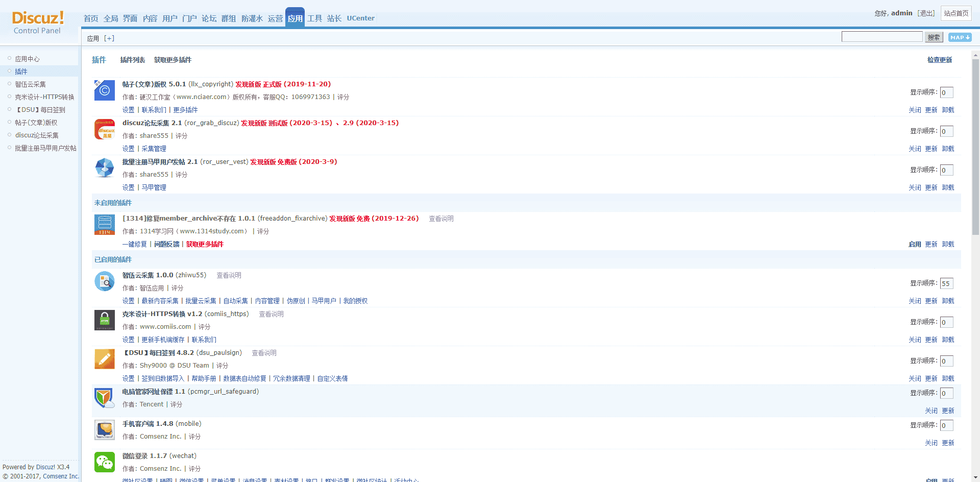Viewport: 980px width, 482px height.
Task: Open 更新手机端缓存 link
Action: pos(163,340)
